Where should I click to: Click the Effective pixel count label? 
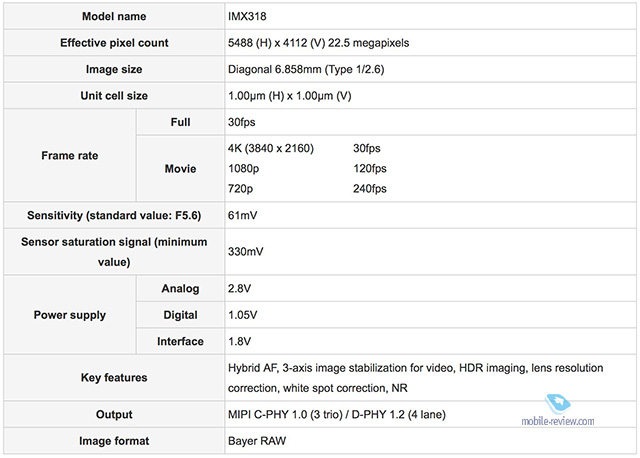pyautogui.click(x=113, y=43)
